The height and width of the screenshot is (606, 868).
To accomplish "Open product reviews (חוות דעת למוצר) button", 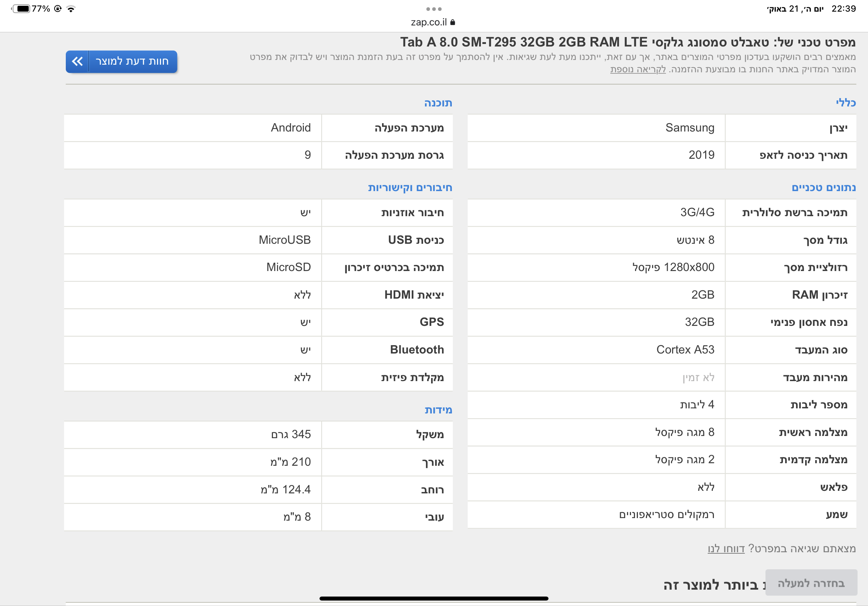I will pyautogui.click(x=132, y=61).
